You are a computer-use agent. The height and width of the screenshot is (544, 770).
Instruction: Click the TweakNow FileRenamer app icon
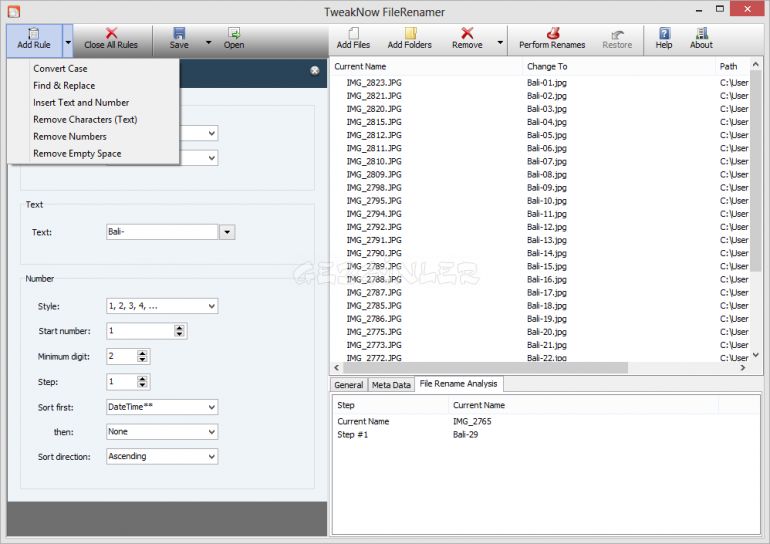14,11
